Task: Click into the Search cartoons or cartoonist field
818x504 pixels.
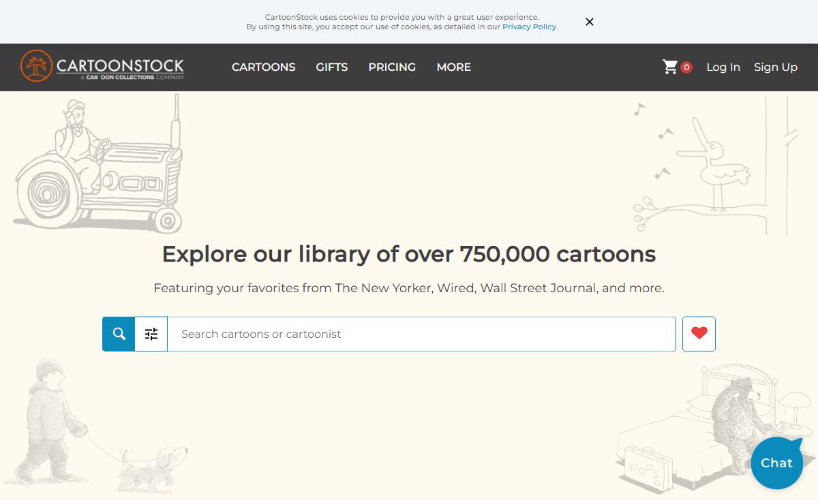Action: coord(422,334)
